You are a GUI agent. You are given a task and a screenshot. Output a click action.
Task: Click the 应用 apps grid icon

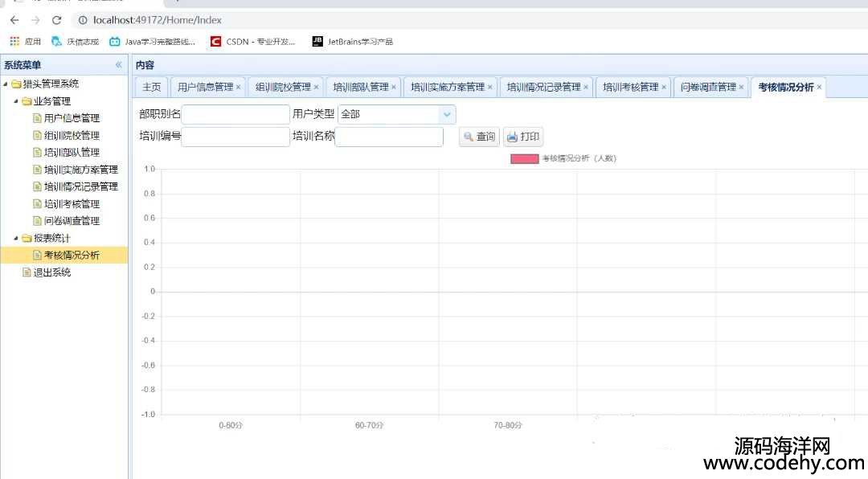[14, 41]
